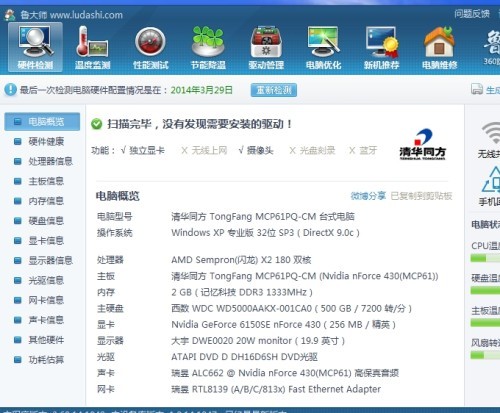Click the ALC662 sound card value
Screen dimensions: 500x413
[x=285, y=373]
